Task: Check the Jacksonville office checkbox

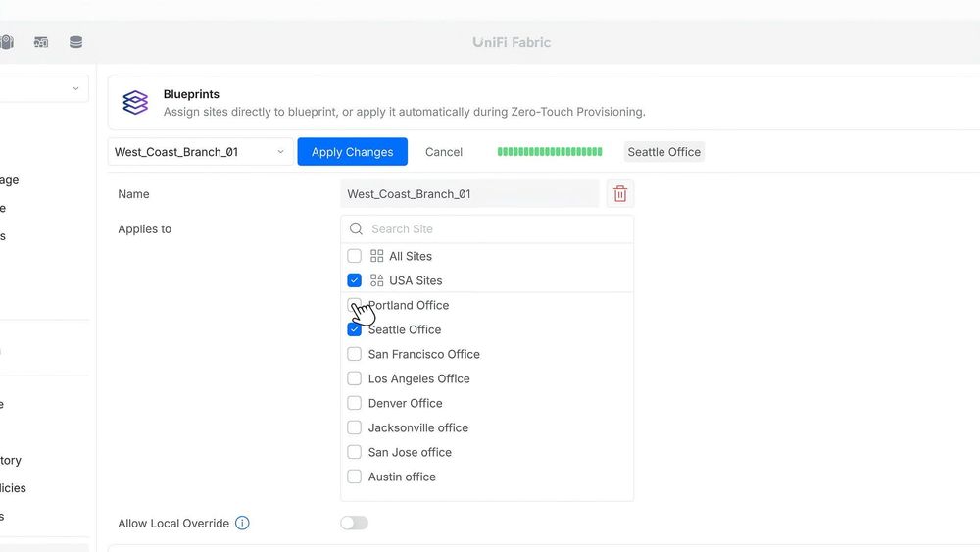Action: [x=354, y=427]
